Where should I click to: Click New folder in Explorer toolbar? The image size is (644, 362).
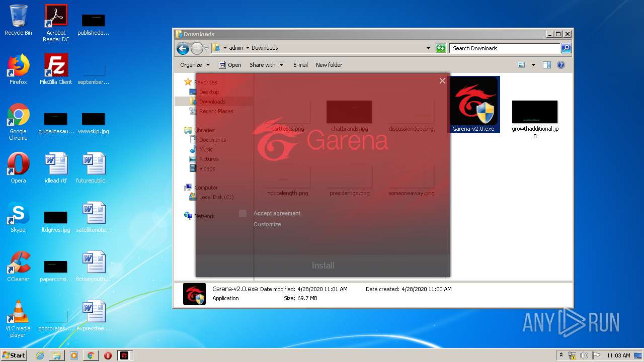click(329, 65)
